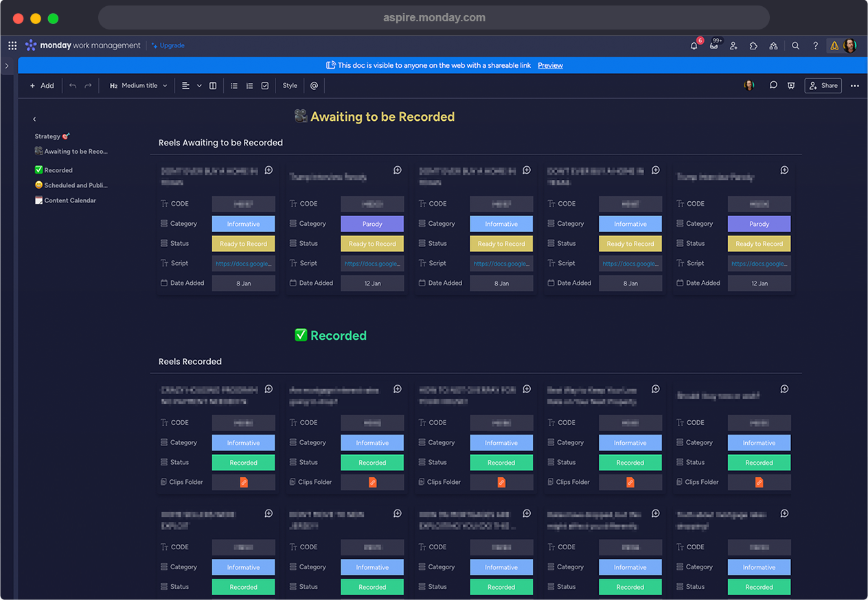Viewport: 868px width, 600px height.
Task: Toggle the checklist formatting button
Action: pos(265,86)
